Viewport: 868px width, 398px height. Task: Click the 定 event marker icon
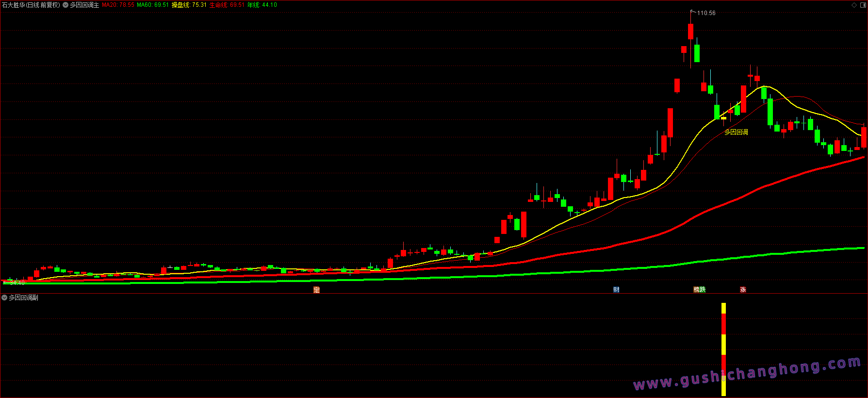(x=316, y=290)
